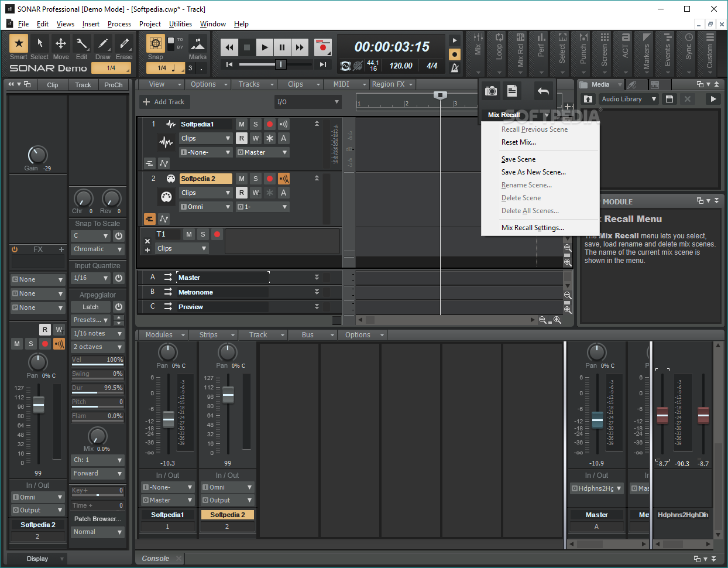Toggle the Snap to grid icon

pos(155,43)
